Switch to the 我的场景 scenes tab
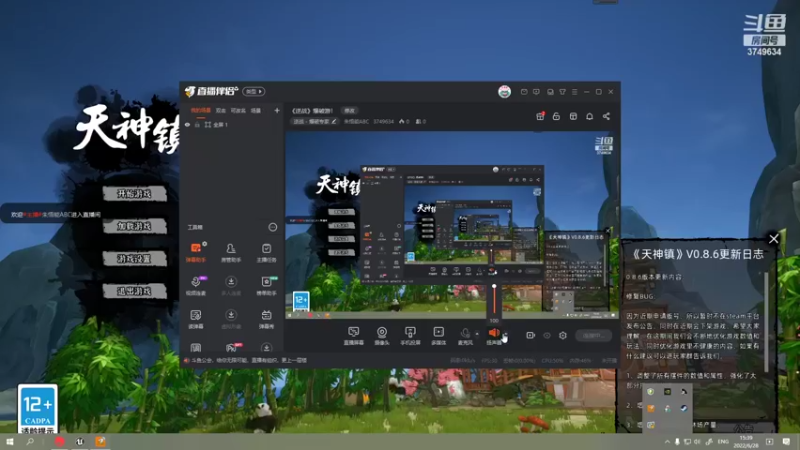The width and height of the screenshot is (800, 450). (201, 110)
